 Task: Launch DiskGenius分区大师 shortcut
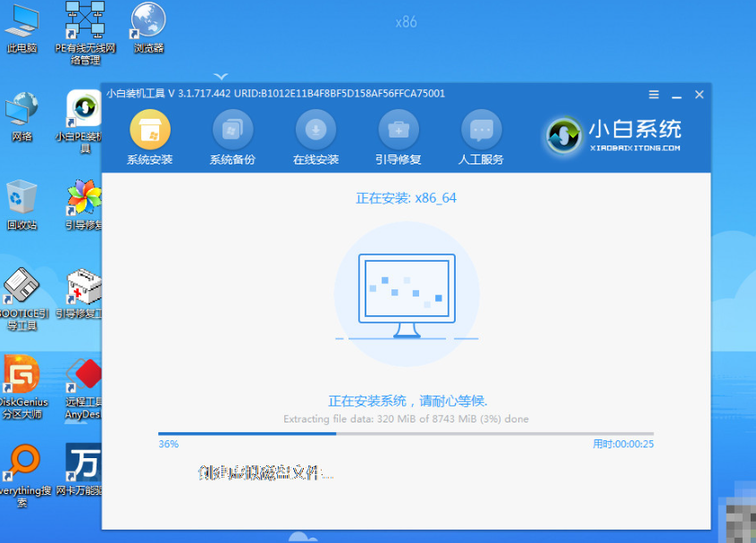(x=22, y=378)
